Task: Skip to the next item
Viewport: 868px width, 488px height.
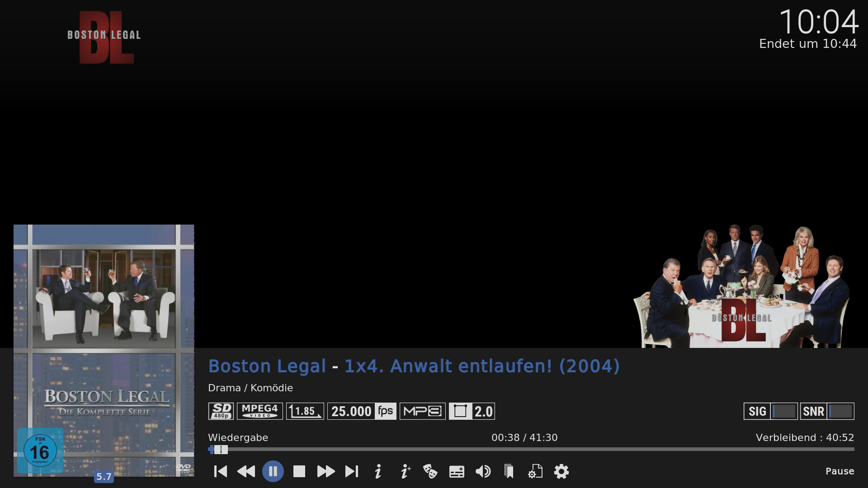Action: pyautogui.click(x=352, y=471)
